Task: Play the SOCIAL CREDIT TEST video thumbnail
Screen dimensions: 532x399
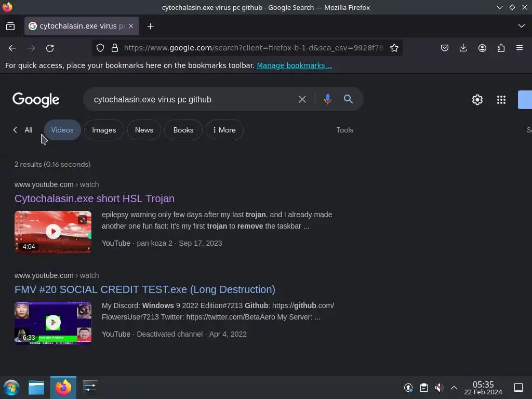Action: (53, 323)
